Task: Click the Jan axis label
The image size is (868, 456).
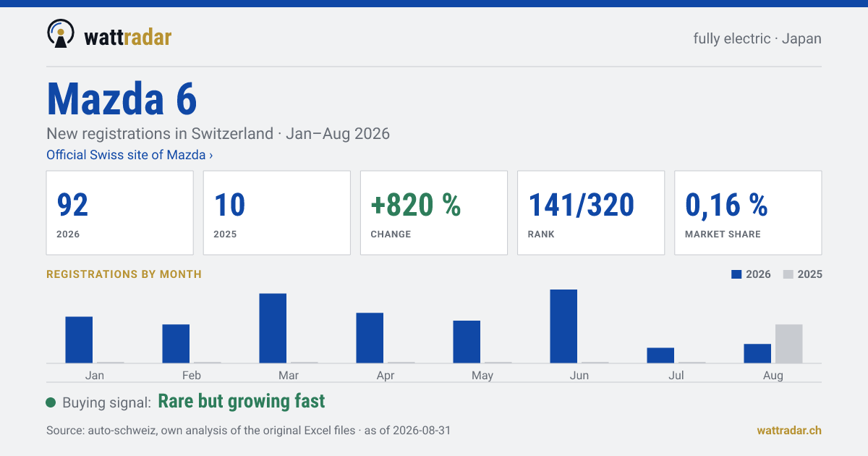Action: pyautogui.click(x=95, y=376)
